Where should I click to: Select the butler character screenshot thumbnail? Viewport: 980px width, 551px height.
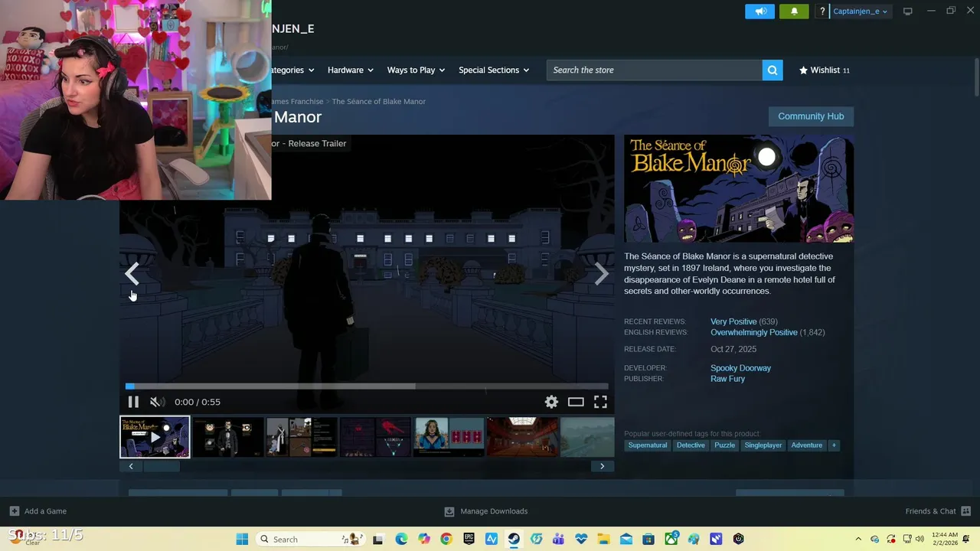pos(228,437)
